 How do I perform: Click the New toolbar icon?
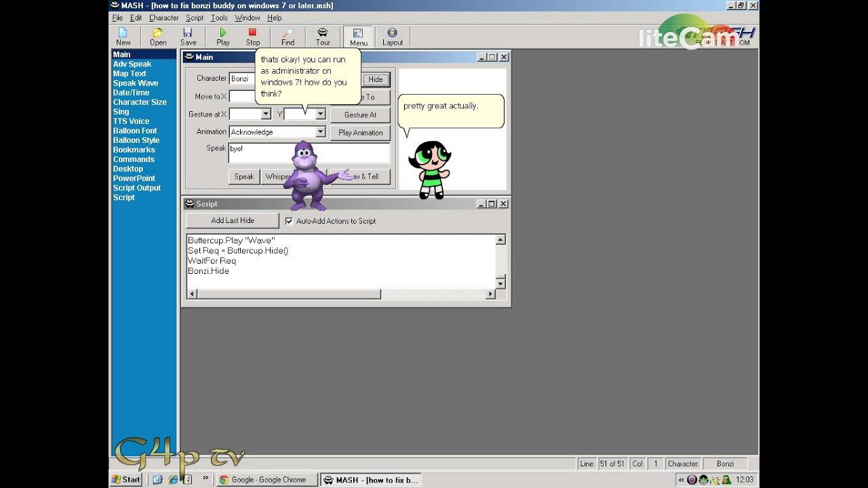[123, 37]
